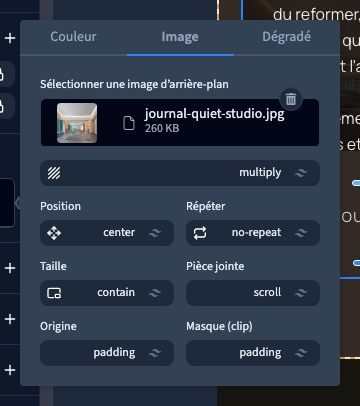The image size is (360, 406).
Task: Select the Image tab
Action: tap(180, 37)
